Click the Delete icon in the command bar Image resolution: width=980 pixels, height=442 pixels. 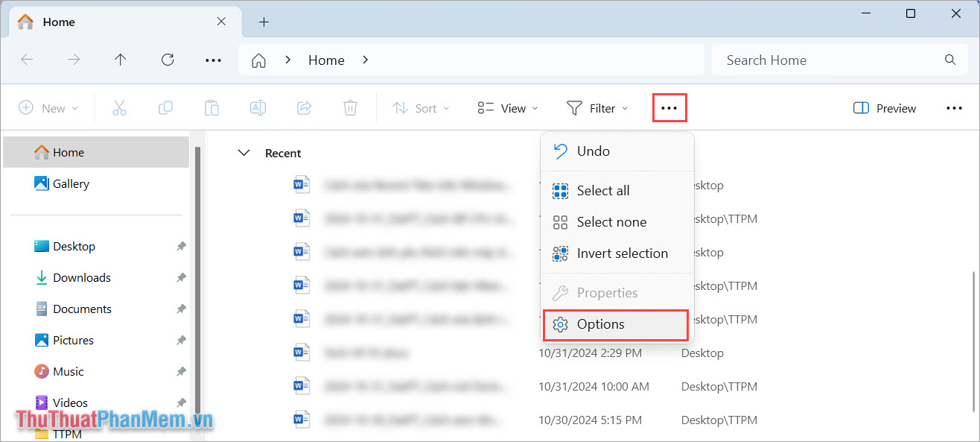(x=350, y=107)
